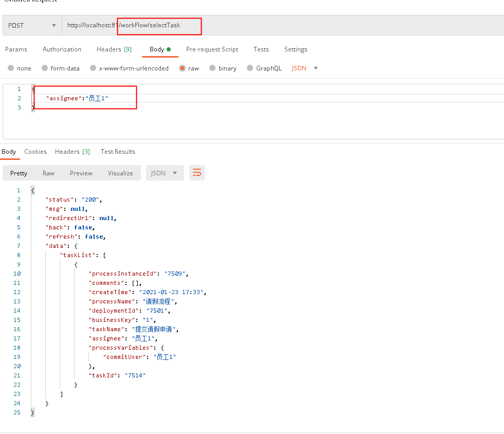This screenshot has width=504, height=434.
Task: Click the createTime "2021-01-23 17:33" line
Action: (x=148, y=292)
